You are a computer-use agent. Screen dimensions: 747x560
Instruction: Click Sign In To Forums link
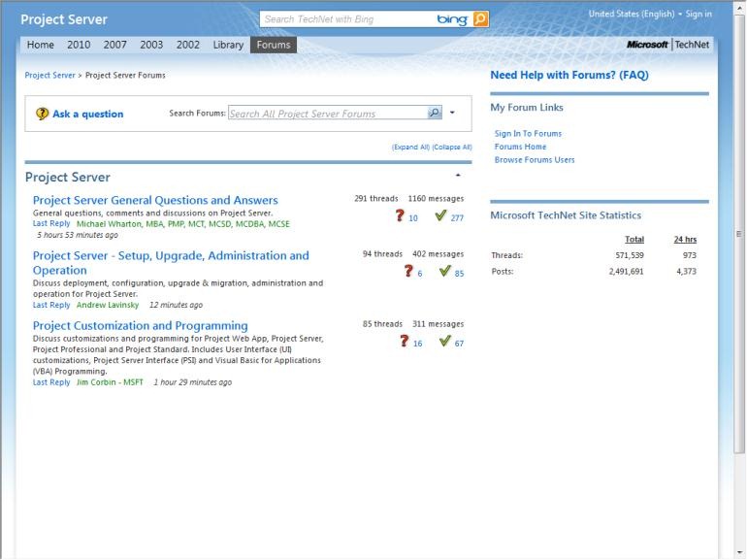point(528,133)
